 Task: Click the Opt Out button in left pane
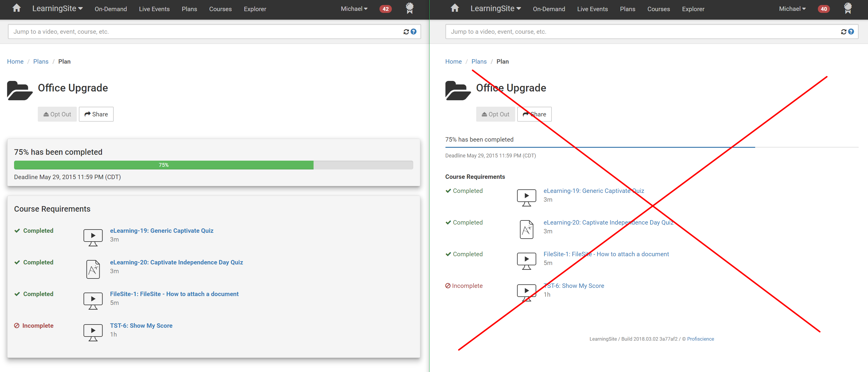[x=57, y=114]
